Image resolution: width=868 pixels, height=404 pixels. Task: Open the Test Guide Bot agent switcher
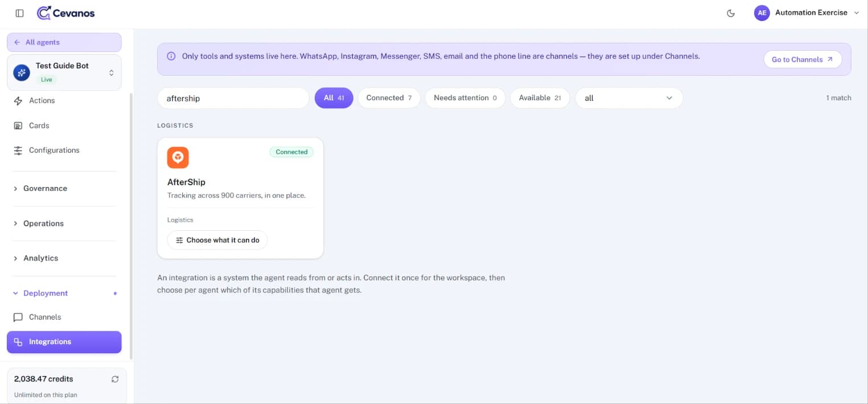pyautogui.click(x=64, y=72)
